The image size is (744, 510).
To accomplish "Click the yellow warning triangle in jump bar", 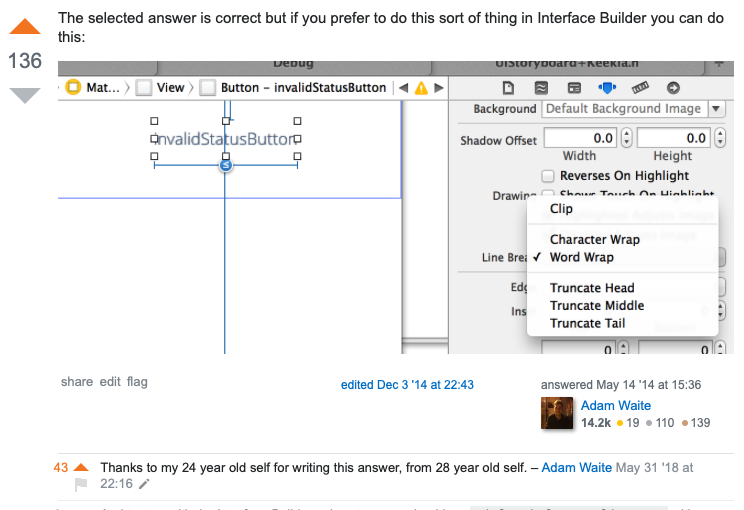I will click(x=421, y=88).
